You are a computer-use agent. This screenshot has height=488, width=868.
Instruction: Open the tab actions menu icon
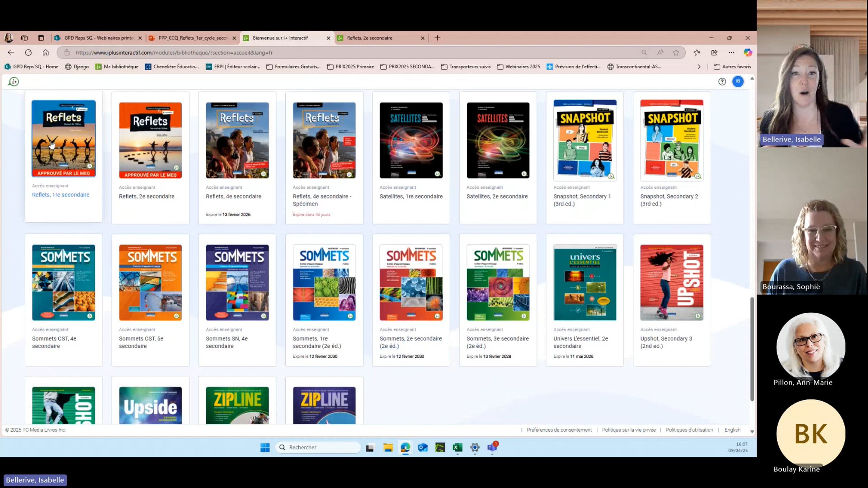[x=41, y=38]
